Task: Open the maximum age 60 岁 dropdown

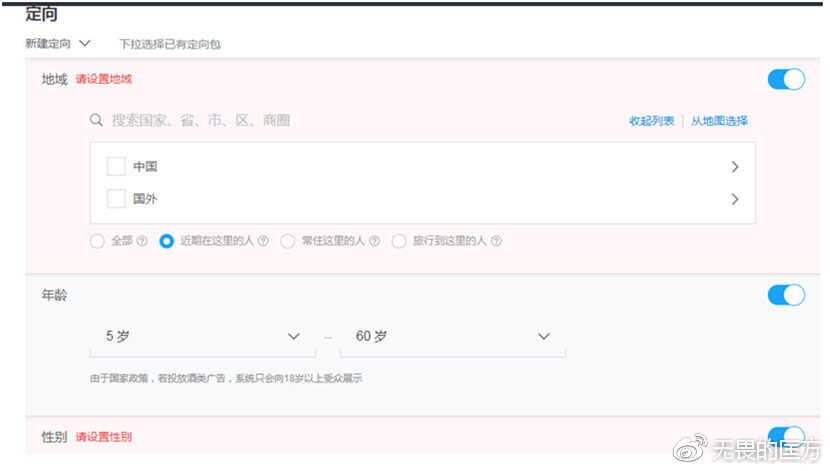Action: (x=453, y=337)
